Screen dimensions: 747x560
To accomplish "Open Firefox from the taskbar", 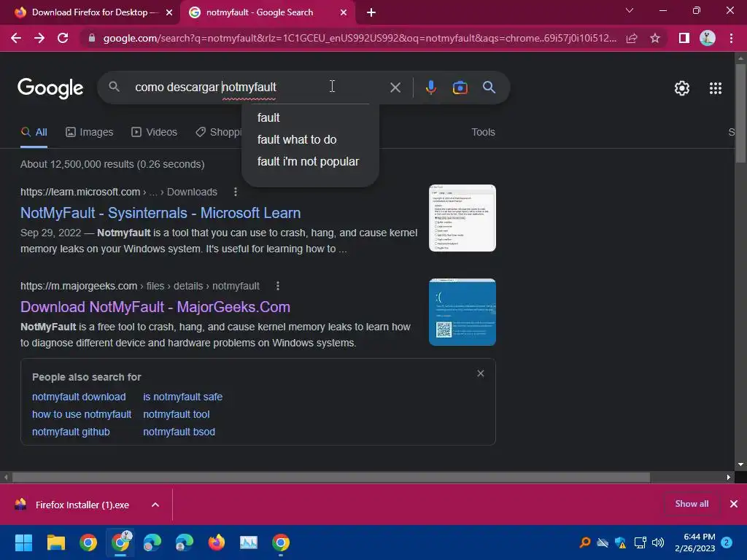I will pyautogui.click(x=216, y=542).
